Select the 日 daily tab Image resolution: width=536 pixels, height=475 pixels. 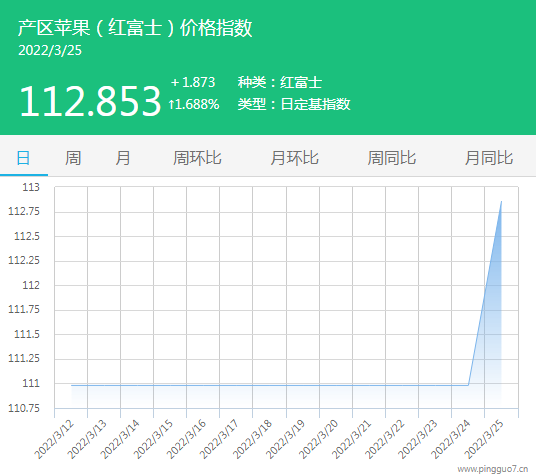point(23,158)
